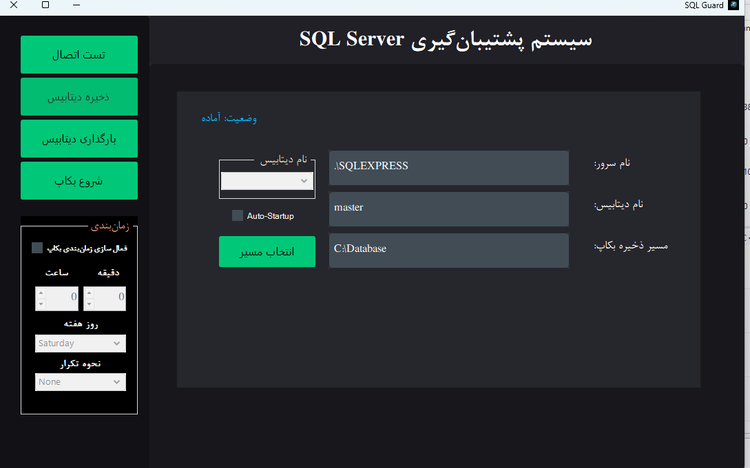Click the وضعیت: آماده status text
Image resolution: width=750 pixels, height=468 pixels.
click(229, 118)
